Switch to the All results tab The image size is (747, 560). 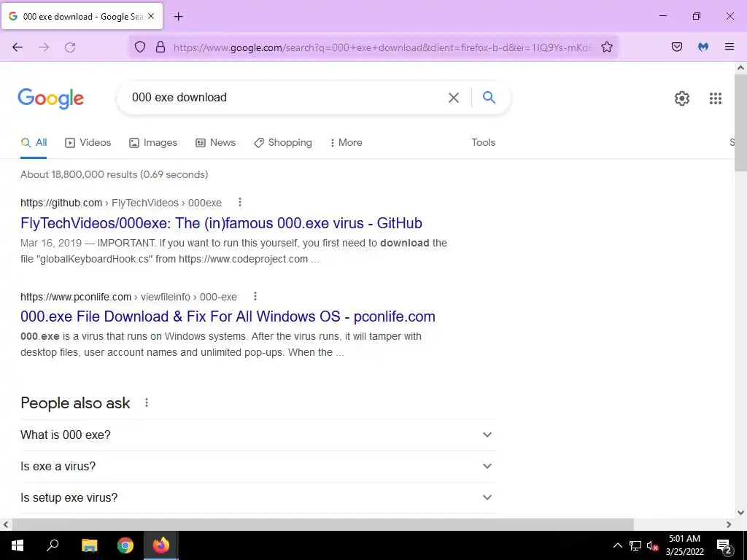click(x=34, y=142)
